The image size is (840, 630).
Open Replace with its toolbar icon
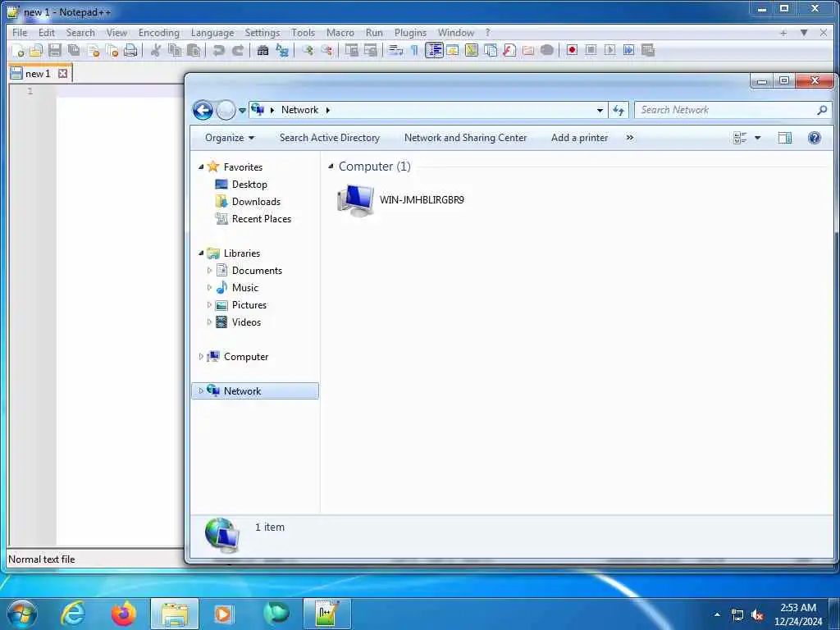click(x=282, y=50)
